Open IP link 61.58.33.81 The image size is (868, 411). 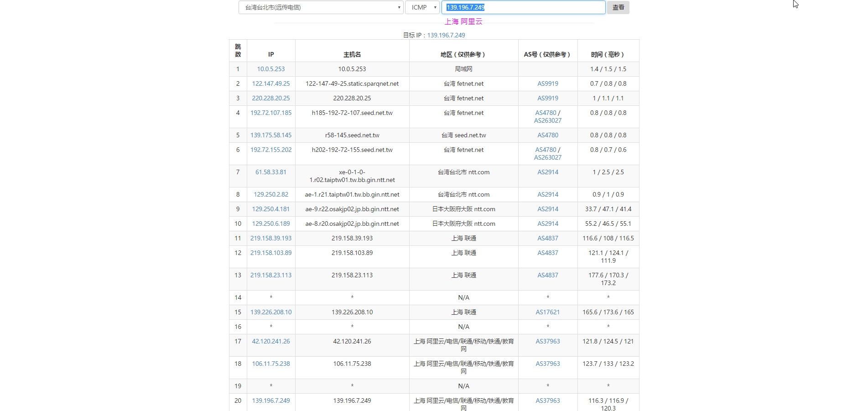271,172
